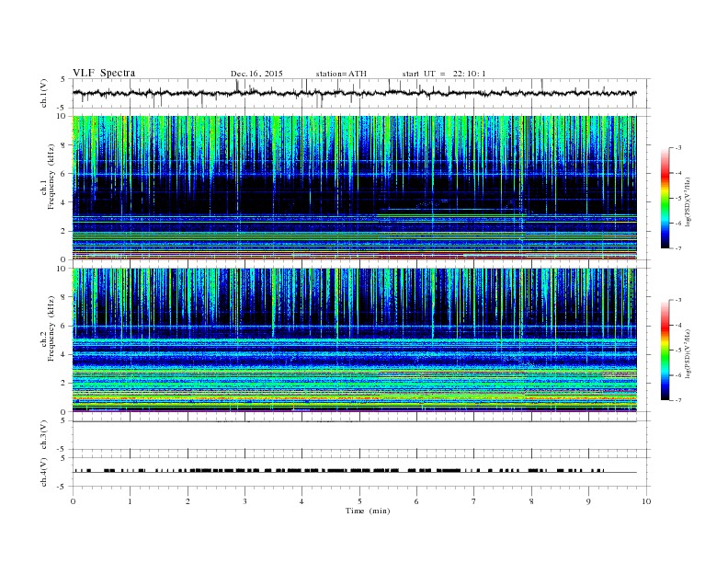
Task: Click the "Time (min)" x-axis label
Action: click(368, 511)
